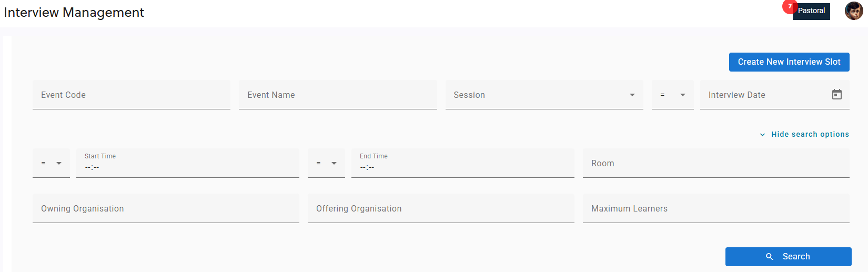Open the Start Time comparison operator dropdown

(x=51, y=163)
